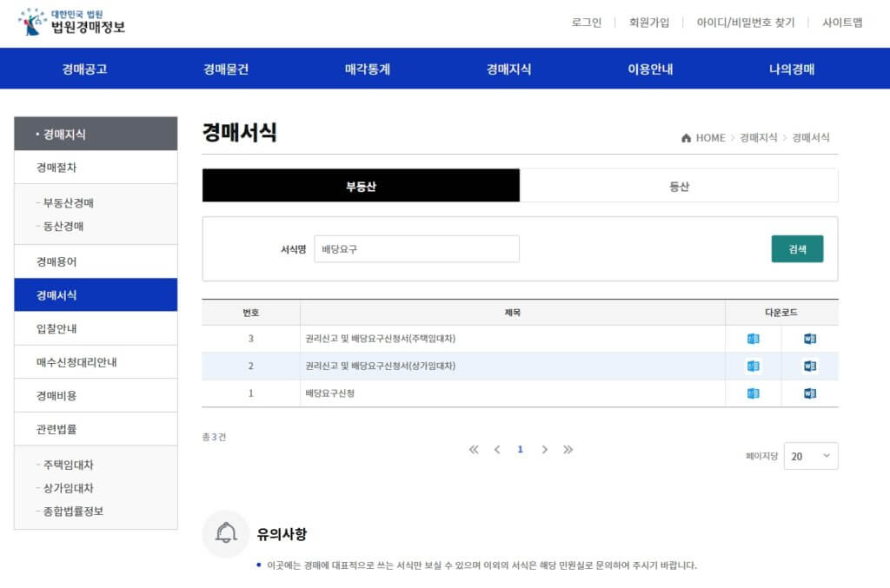
Task: Download HWP file for 권리신고 및 배당요구신청서(주택임대차)
Action: [753, 339]
